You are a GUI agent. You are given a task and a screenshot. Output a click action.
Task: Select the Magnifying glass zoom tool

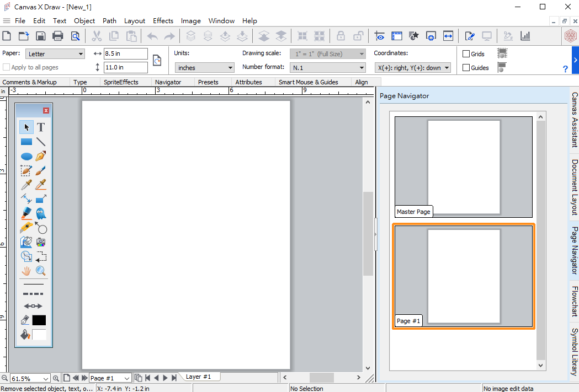coord(41,271)
